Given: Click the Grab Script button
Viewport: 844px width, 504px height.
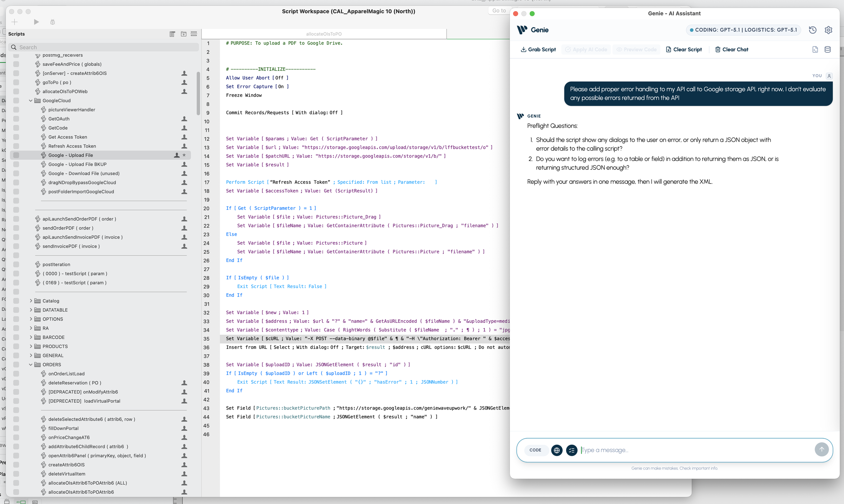Looking at the screenshot, I should point(538,50).
